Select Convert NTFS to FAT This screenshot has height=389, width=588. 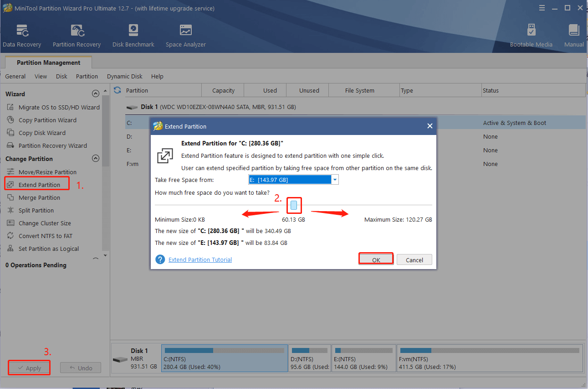39,236
